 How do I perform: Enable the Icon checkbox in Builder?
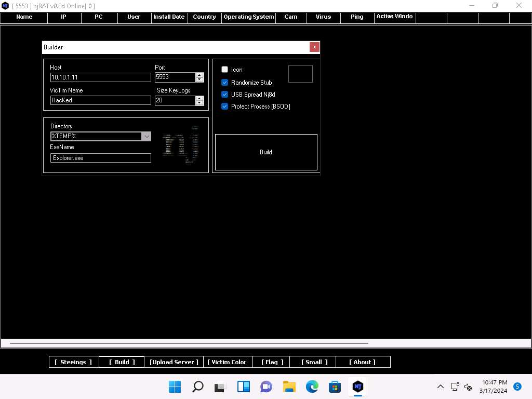click(225, 70)
